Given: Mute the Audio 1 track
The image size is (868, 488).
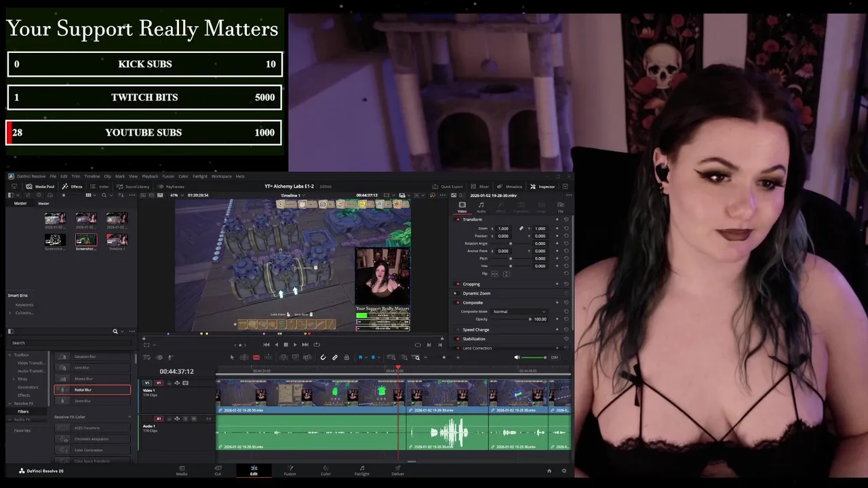Looking at the screenshot, I should tap(194, 419).
